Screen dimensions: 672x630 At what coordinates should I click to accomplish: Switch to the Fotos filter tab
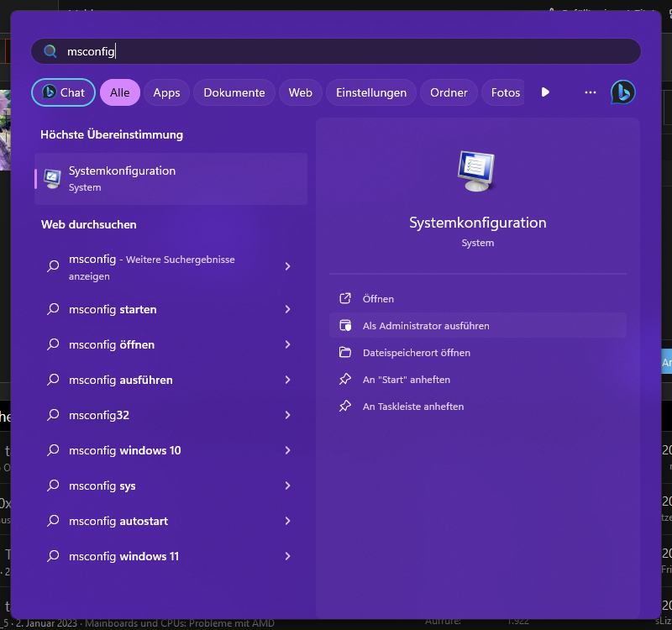[503, 92]
